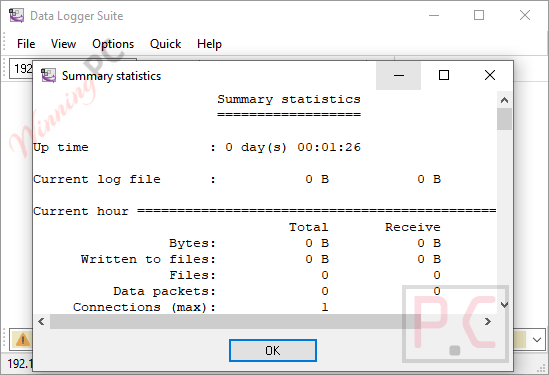Image resolution: width=549 pixels, height=375 pixels.
Task: Open the Help menu
Action: pos(209,44)
